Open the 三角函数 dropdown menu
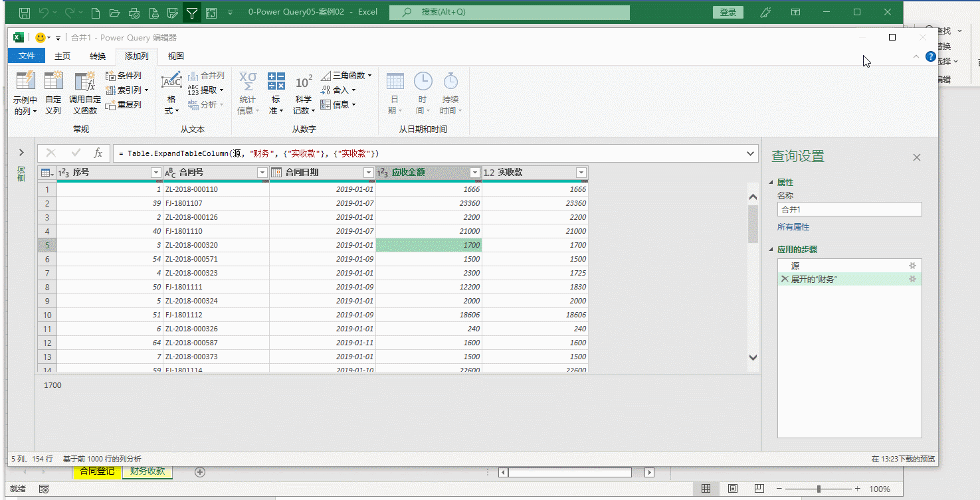This screenshot has height=500, width=980. coord(347,76)
